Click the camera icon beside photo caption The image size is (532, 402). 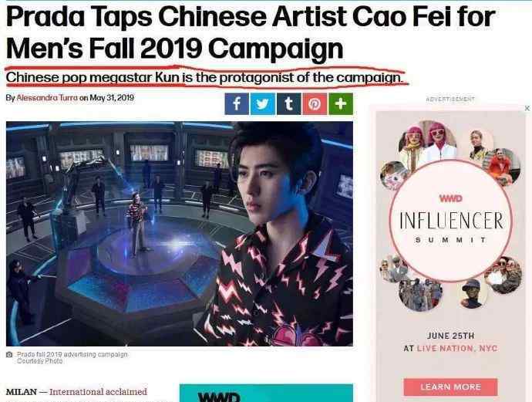(9, 354)
